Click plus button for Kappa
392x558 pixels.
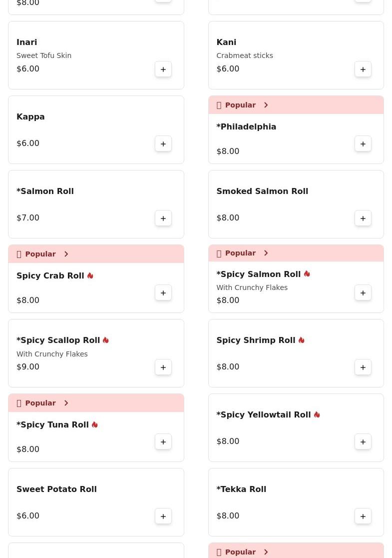[163, 144]
